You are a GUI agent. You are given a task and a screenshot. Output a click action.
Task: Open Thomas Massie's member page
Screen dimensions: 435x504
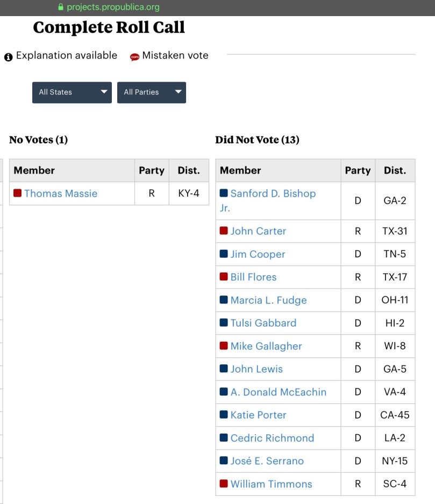pyautogui.click(x=61, y=193)
